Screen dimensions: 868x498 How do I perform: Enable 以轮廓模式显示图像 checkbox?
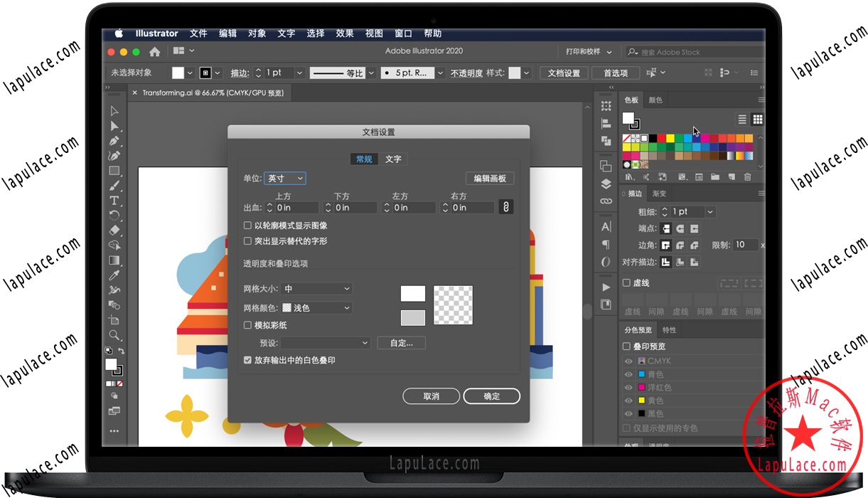point(247,226)
